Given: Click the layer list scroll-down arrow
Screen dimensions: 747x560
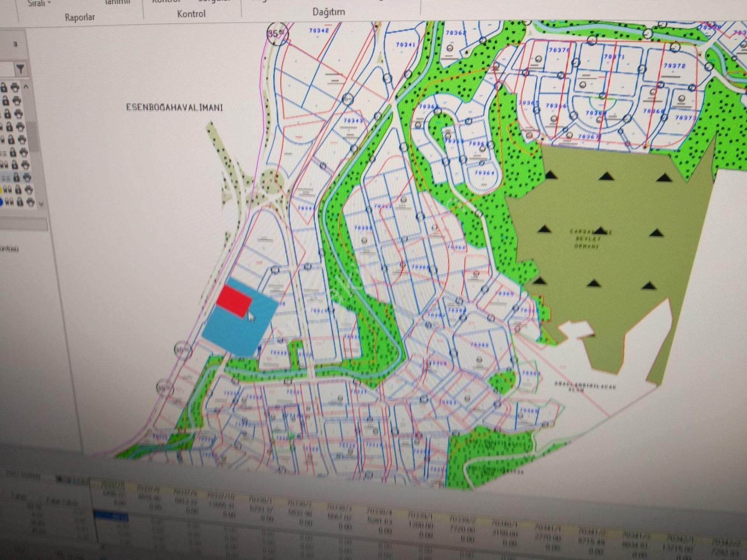Looking at the screenshot, I should pyautogui.click(x=41, y=203).
